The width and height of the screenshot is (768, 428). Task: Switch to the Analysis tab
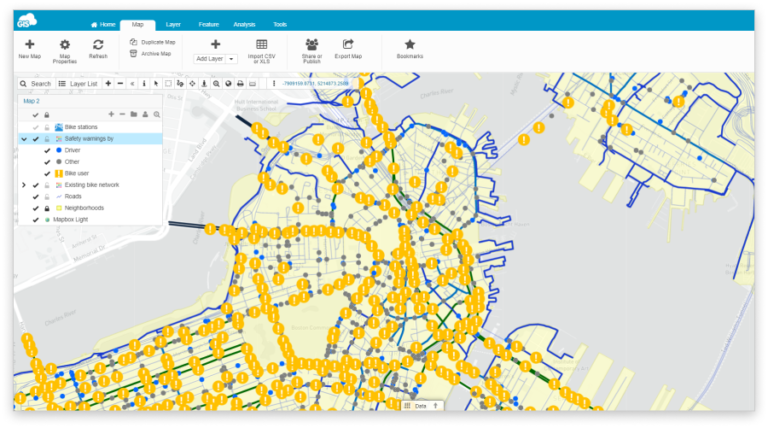pos(244,24)
